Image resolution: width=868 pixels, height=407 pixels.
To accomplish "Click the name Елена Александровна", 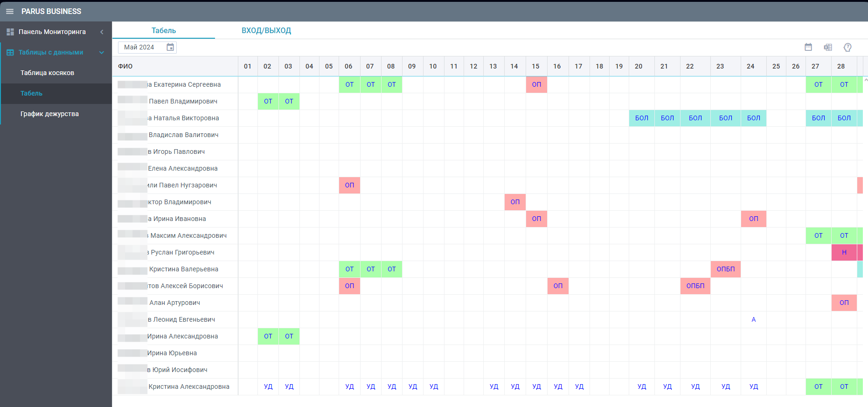I will pos(183,168).
